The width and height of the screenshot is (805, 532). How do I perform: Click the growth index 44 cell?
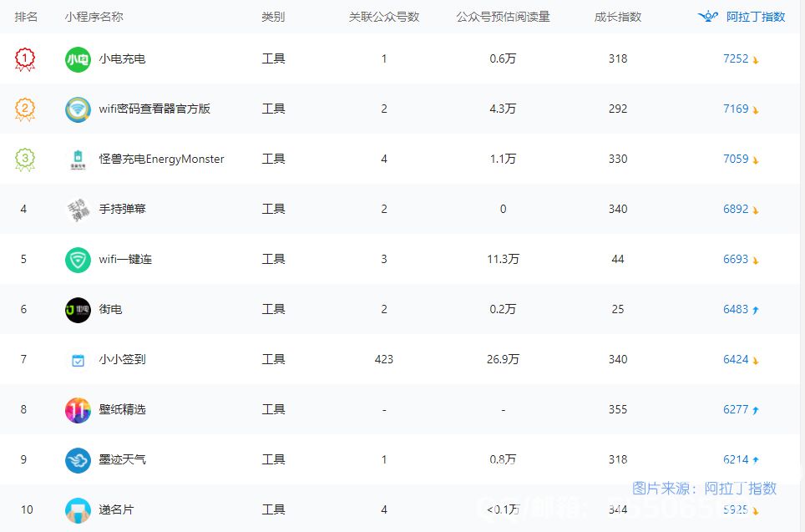[618, 260]
